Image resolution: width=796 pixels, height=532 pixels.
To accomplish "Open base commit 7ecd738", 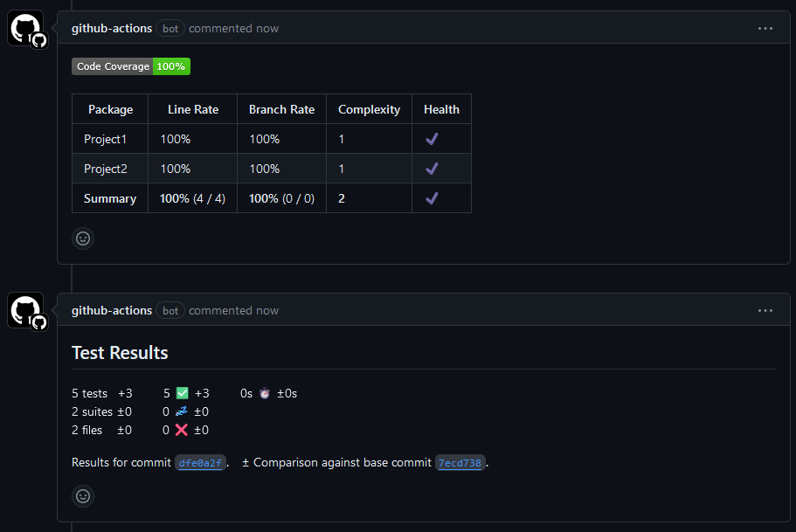I will point(460,463).
